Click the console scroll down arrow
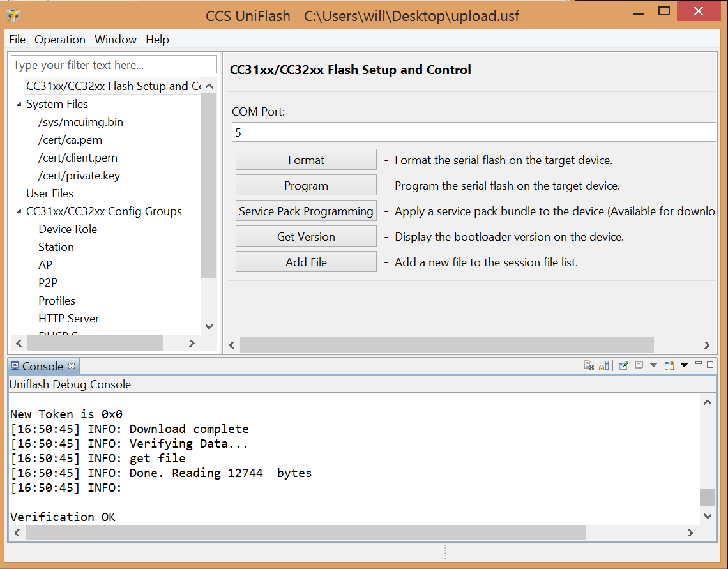 tap(708, 515)
